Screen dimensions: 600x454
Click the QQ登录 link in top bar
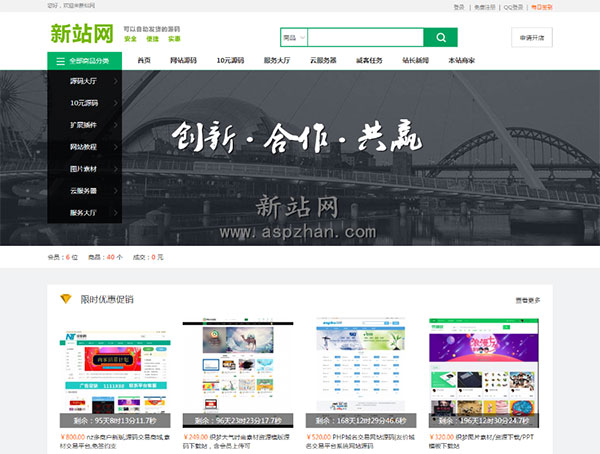tap(513, 7)
